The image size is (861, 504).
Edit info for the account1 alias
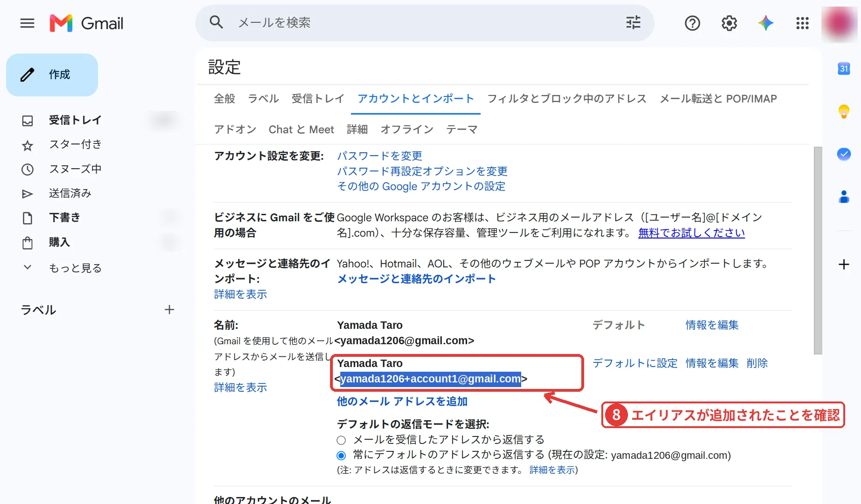[712, 363]
